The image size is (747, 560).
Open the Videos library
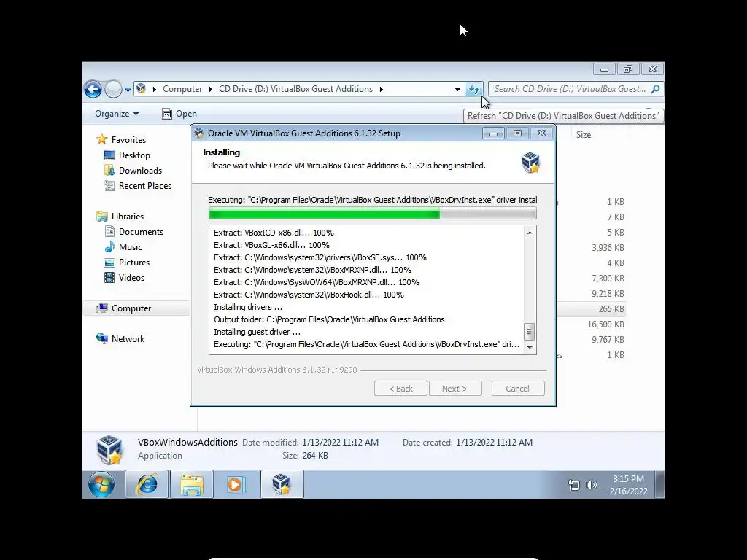(131, 278)
